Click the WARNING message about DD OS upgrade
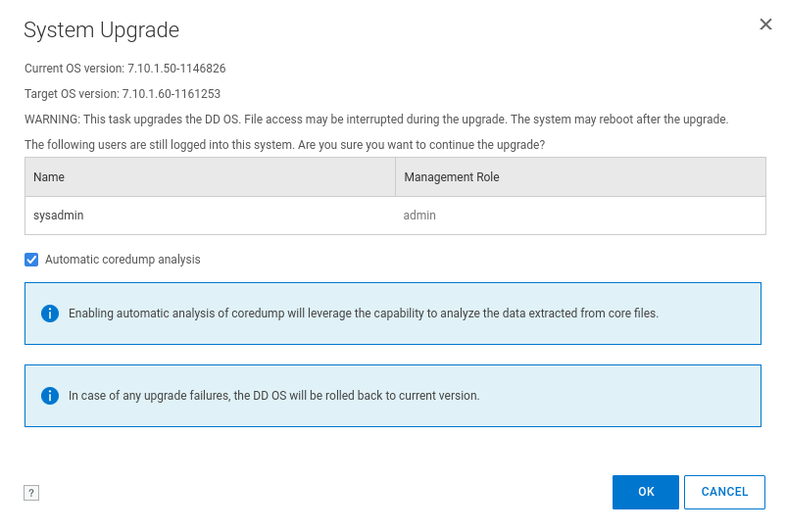 (x=376, y=120)
